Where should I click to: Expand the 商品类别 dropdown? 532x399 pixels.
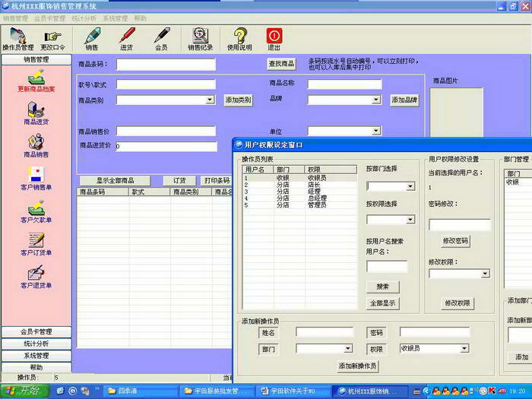211,100
